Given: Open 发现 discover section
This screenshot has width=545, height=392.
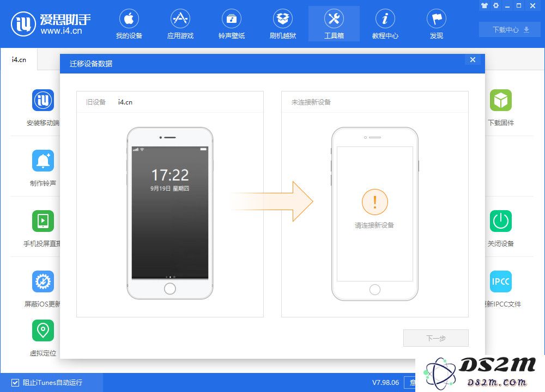Looking at the screenshot, I should 437,24.
